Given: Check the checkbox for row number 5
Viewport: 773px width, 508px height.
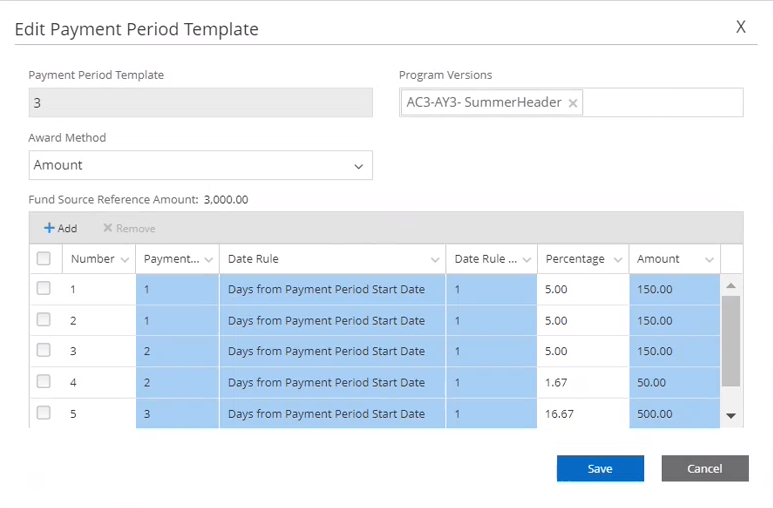Looking at the screenshot, I should [x=43, y=413].
